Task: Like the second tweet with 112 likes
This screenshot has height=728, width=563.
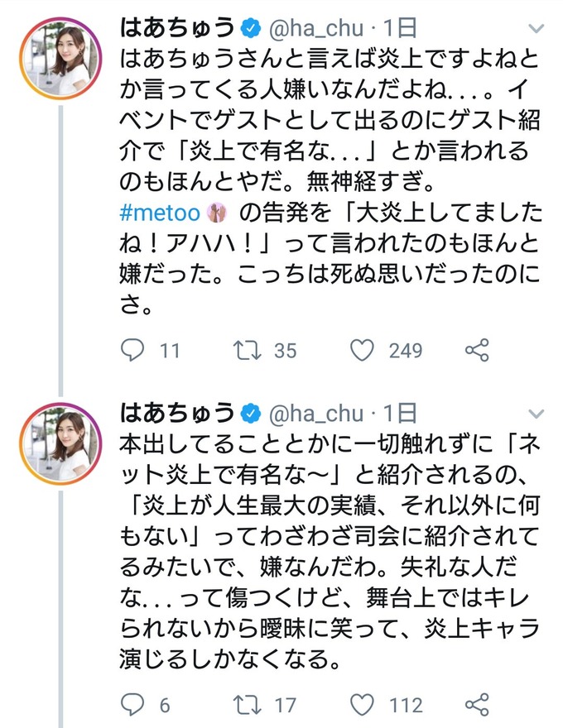Action: 362,705
